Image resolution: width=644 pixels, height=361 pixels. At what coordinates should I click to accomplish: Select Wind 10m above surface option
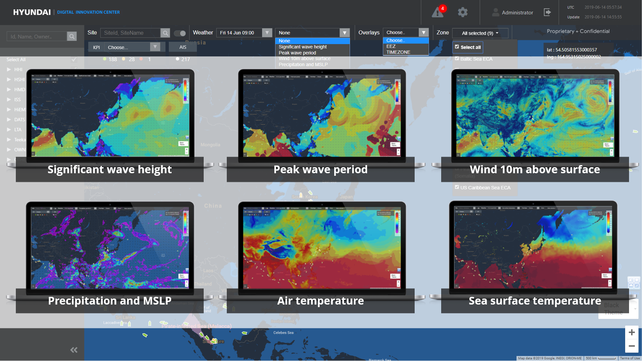coord(312,59)
